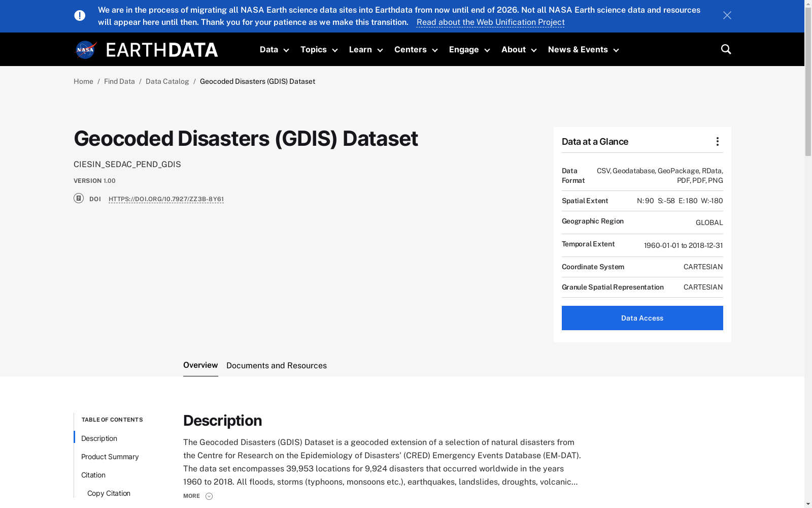Open Data at a Glance options menu
Viewport: 812px width, 508px height.
point(717,142)
